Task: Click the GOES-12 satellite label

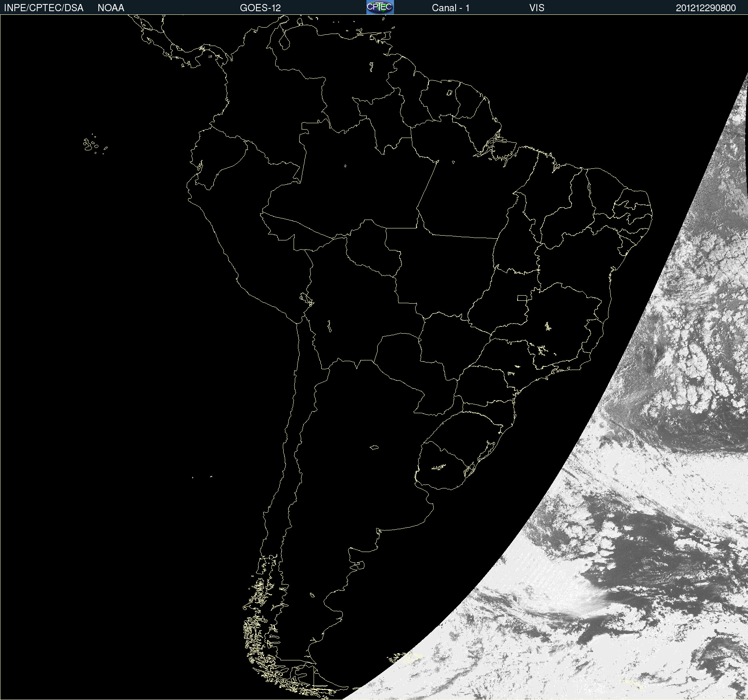Action: click(x=260, y=8)
